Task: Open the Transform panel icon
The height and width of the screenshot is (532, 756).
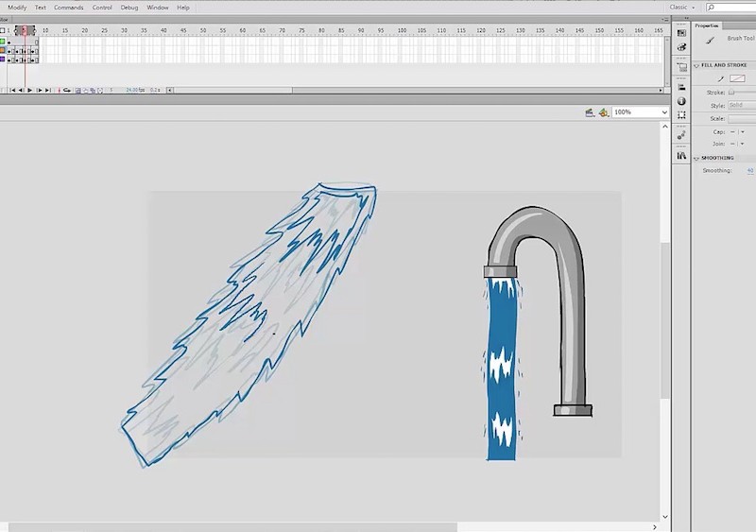Action: [681, 114]
